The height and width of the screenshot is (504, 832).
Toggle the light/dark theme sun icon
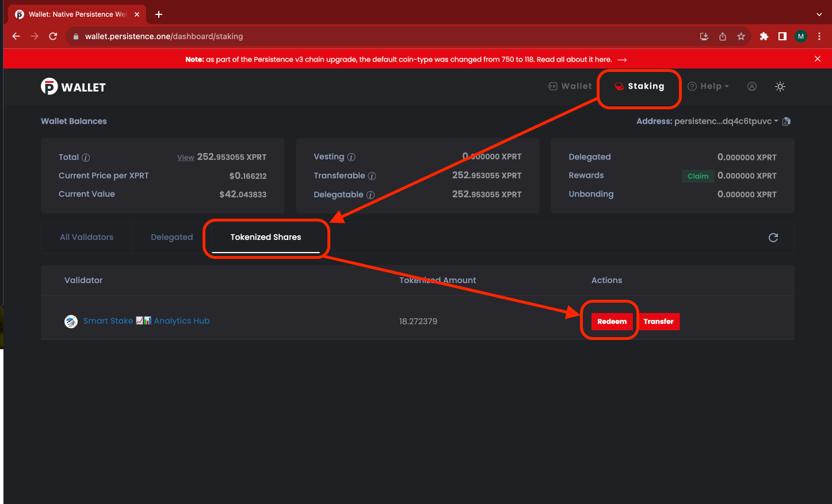coord(780,86)
